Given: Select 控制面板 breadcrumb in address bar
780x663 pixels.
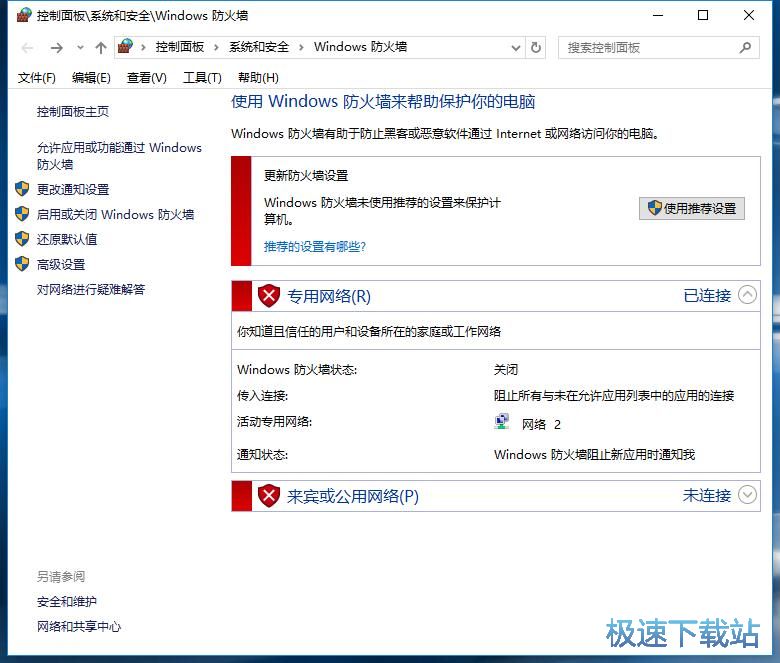Looking at the screenshot, I should pos(180,47).
